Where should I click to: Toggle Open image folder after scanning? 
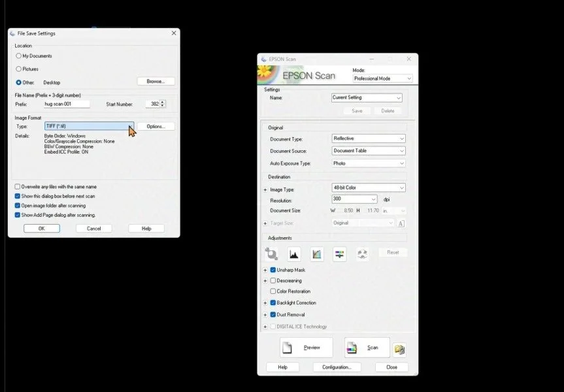(17, 205)
